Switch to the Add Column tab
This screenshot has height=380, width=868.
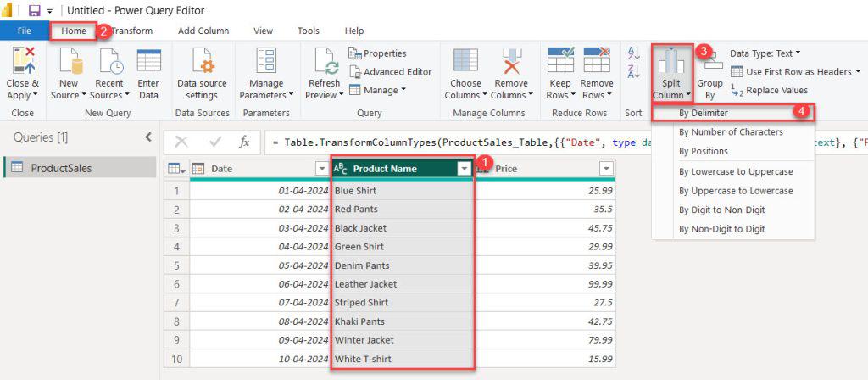(203, 31)
